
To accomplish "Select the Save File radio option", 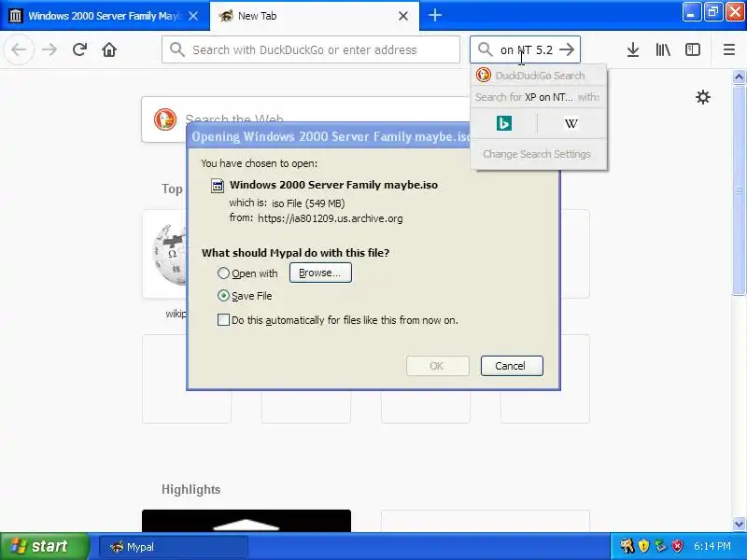I will (223, 296).
